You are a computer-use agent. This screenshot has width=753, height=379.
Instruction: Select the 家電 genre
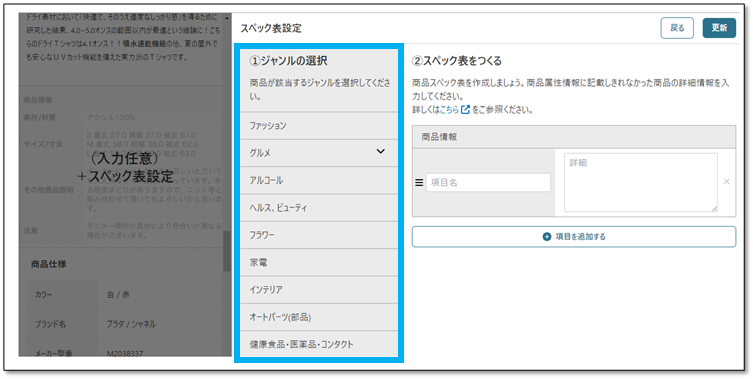(319, 262)
